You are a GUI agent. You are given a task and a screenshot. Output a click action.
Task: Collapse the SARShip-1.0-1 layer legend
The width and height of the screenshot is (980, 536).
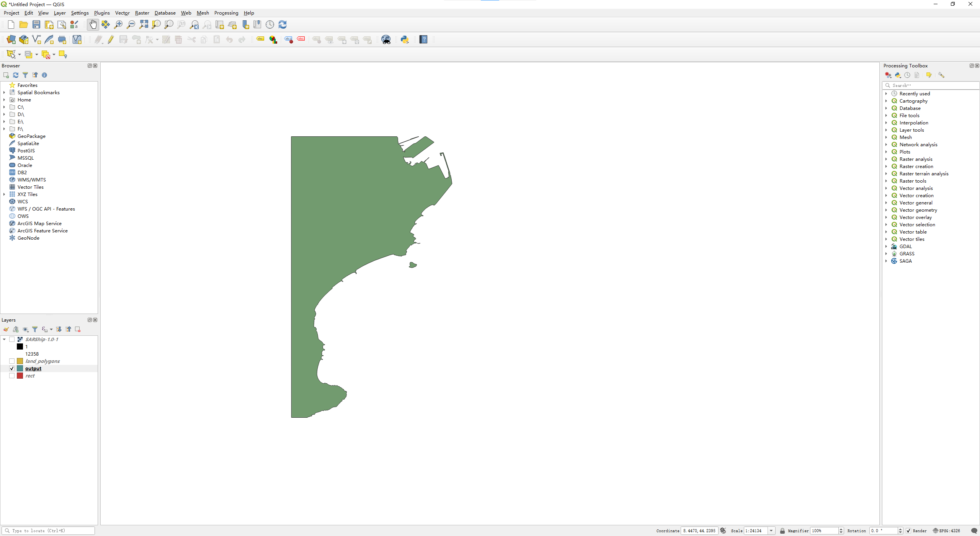(x=4, y=339)
